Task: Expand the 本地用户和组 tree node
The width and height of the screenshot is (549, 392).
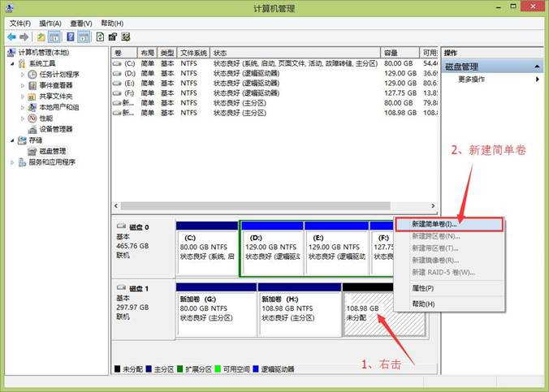Action: click(23, 107)
